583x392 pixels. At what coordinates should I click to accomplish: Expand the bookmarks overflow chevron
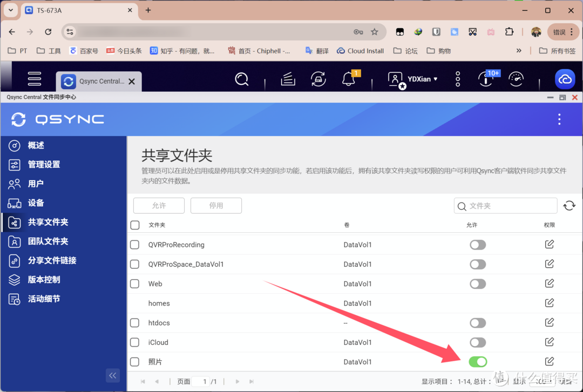coord(519,51)
